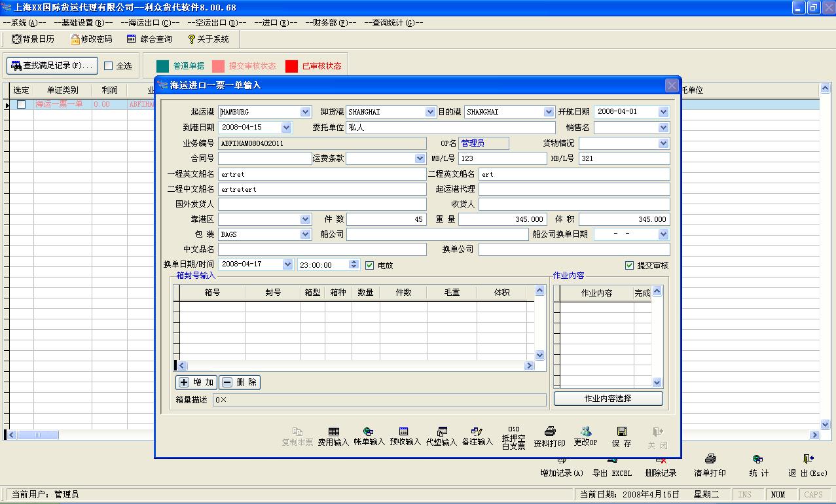The height and width of the screenshot is (504, 836).
Task: Expand the 目的港 dropdown
Action: coord(549,112)
